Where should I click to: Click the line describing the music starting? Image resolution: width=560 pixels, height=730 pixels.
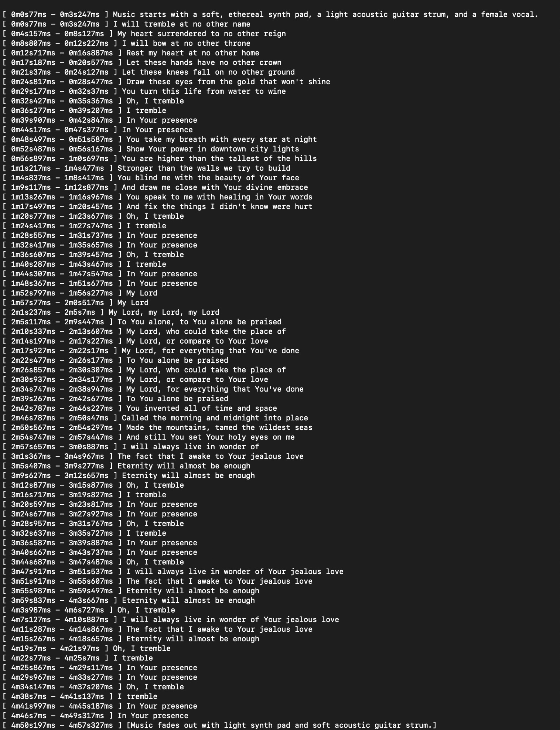click(x=325, y=14)
